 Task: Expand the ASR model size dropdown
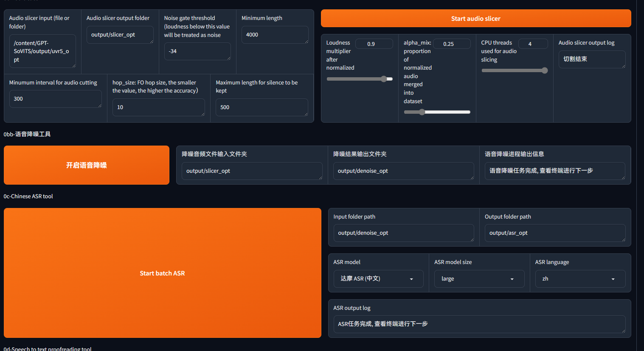(x=479, y=279)
